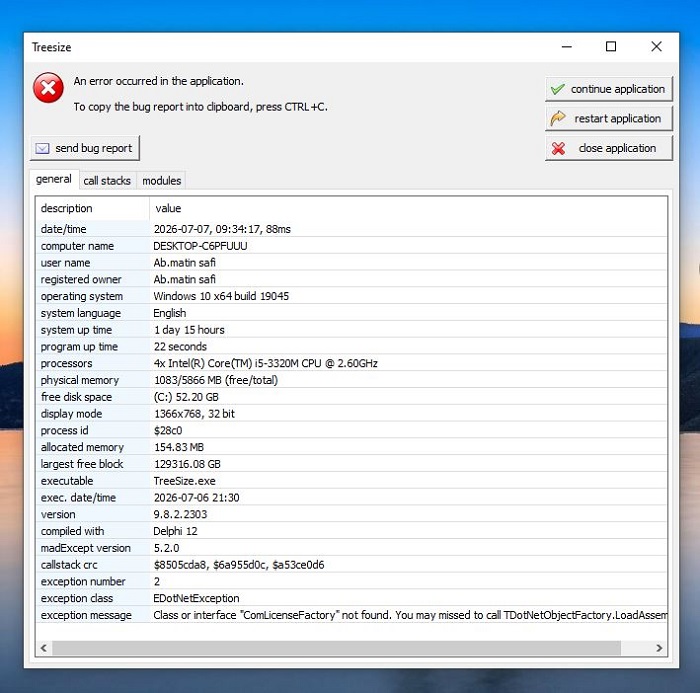Minimize the Treesize window
The image size is (700, 693).
click(567, 46)
